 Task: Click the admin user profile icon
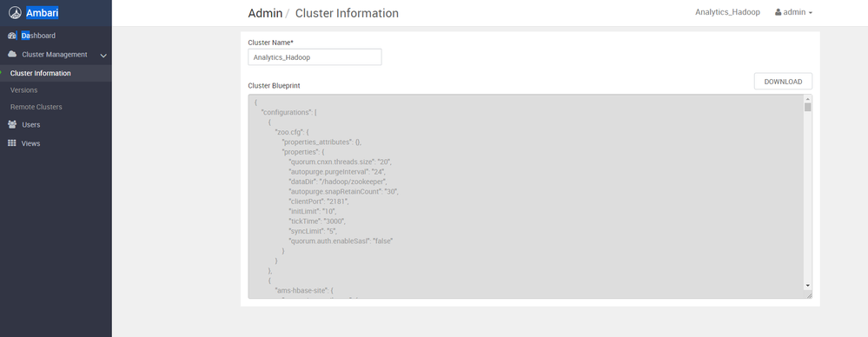pyautogui.click(x=778, y=12)
